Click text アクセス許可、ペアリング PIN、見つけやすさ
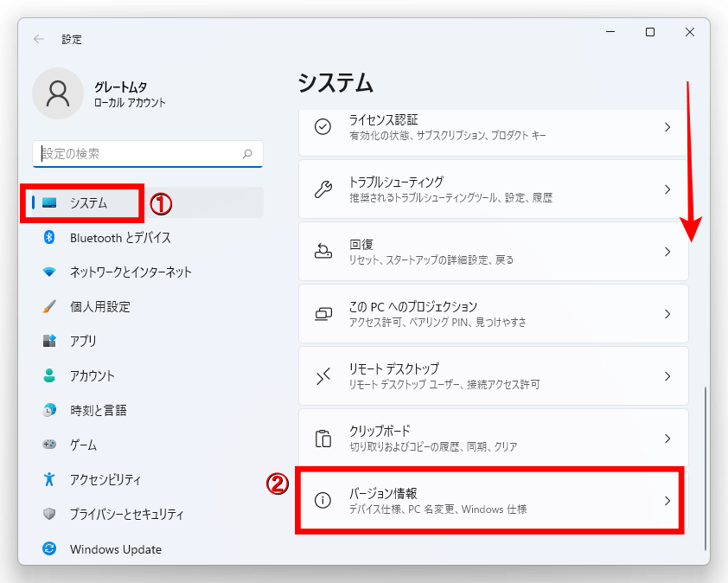The width and height of the screenshot is (728, 583). [x=437, y=323]
